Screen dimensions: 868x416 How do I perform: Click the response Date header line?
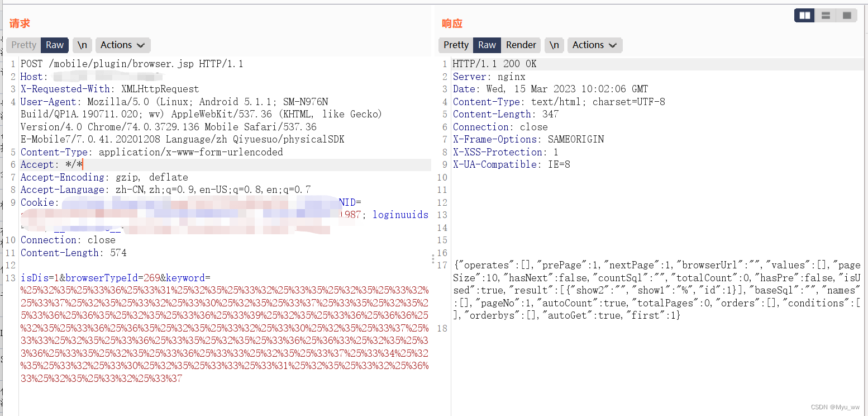pos(550,89)
